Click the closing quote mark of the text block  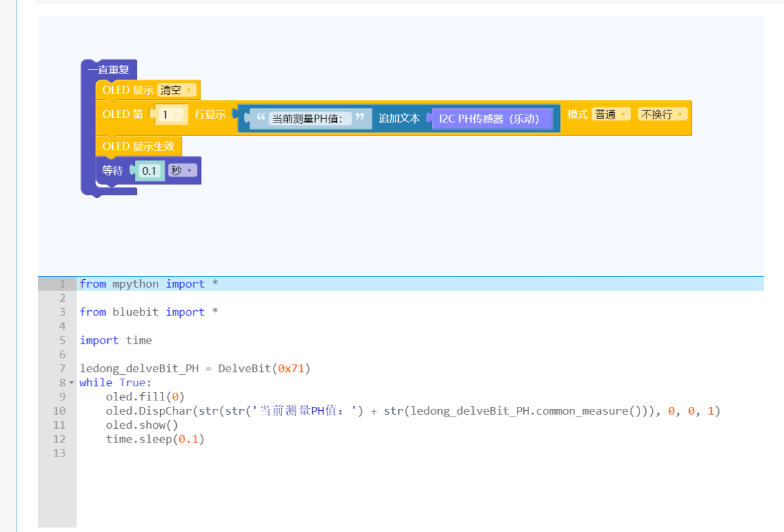(x=360, y=118)
